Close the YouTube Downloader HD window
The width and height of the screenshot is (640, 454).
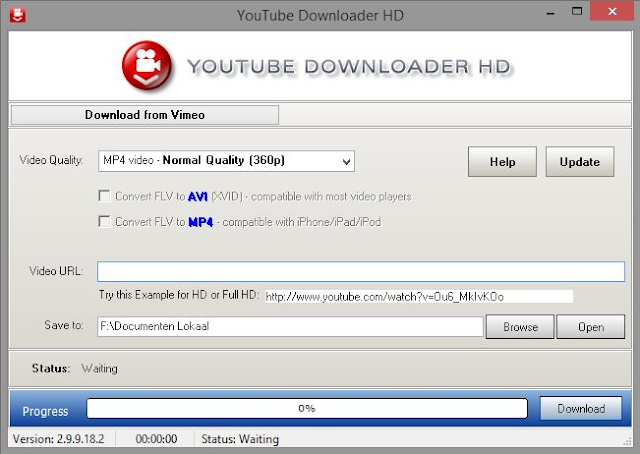pos(612,11)
